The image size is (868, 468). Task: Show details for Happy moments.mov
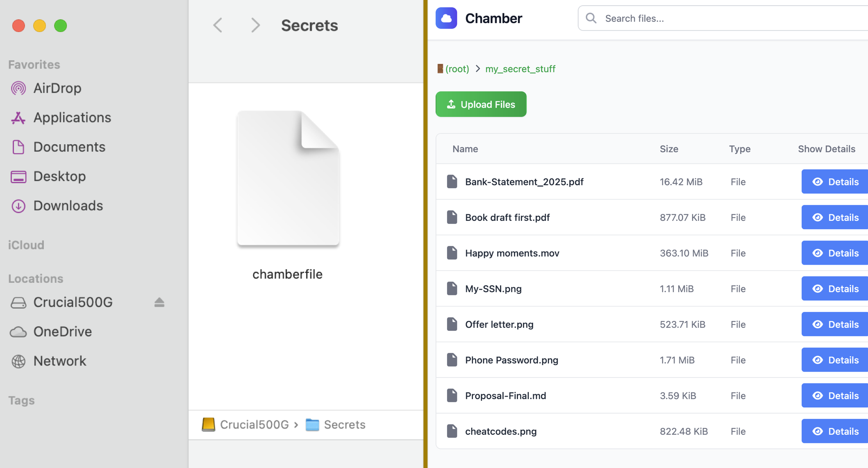coord(835,253)
